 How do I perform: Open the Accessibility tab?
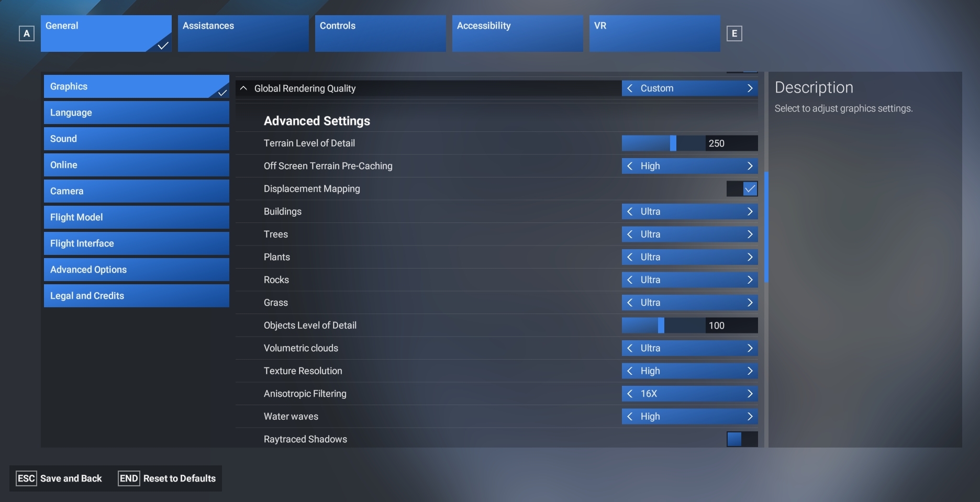click(518, 34)
